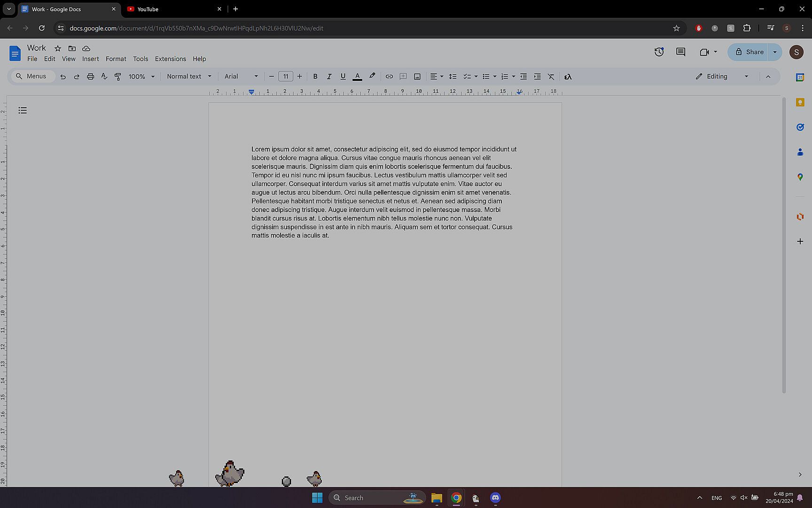812x508 pixels.
Task: Show document outline icon
Action: click(23, 111)
